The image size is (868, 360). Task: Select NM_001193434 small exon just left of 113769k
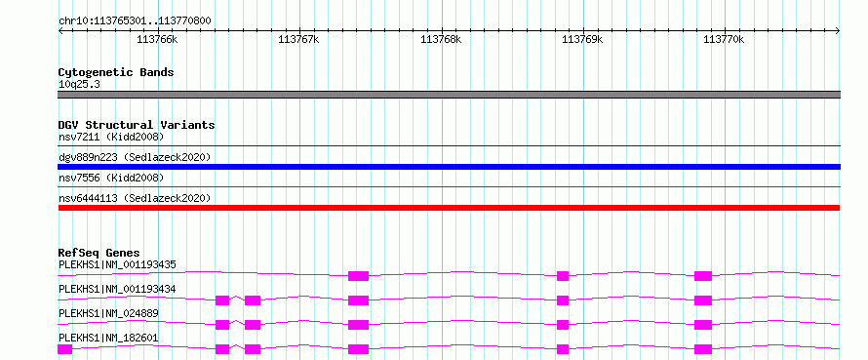coord(563,300)
